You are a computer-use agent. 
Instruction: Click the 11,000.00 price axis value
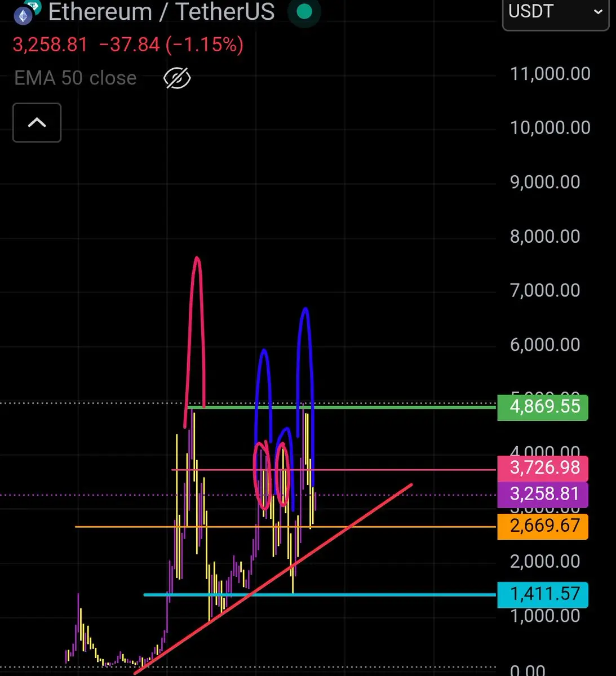550,74
